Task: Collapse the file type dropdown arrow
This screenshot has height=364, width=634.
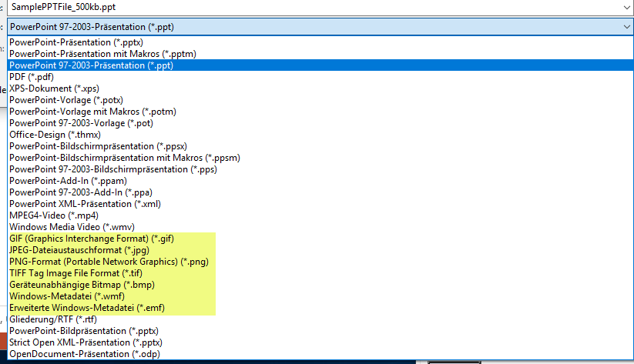Action: click(x=627, y=27)
